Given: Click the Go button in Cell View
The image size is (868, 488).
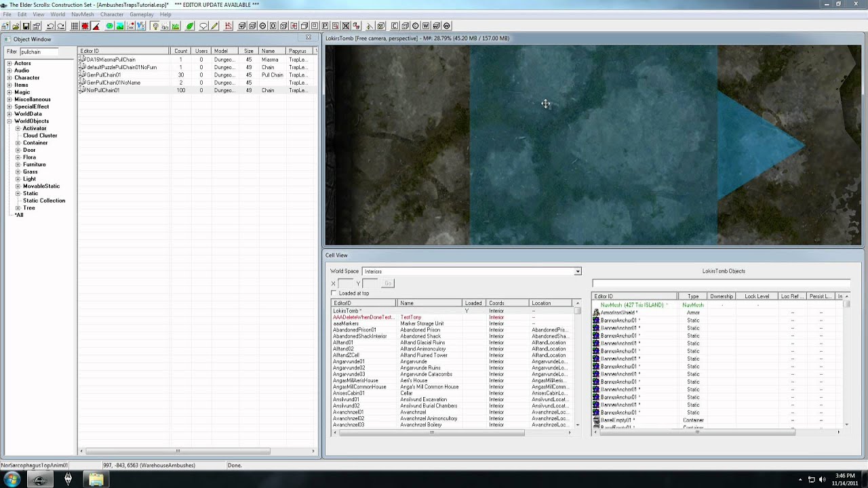Looking at the screenshot, I should (x=387, y=283).
